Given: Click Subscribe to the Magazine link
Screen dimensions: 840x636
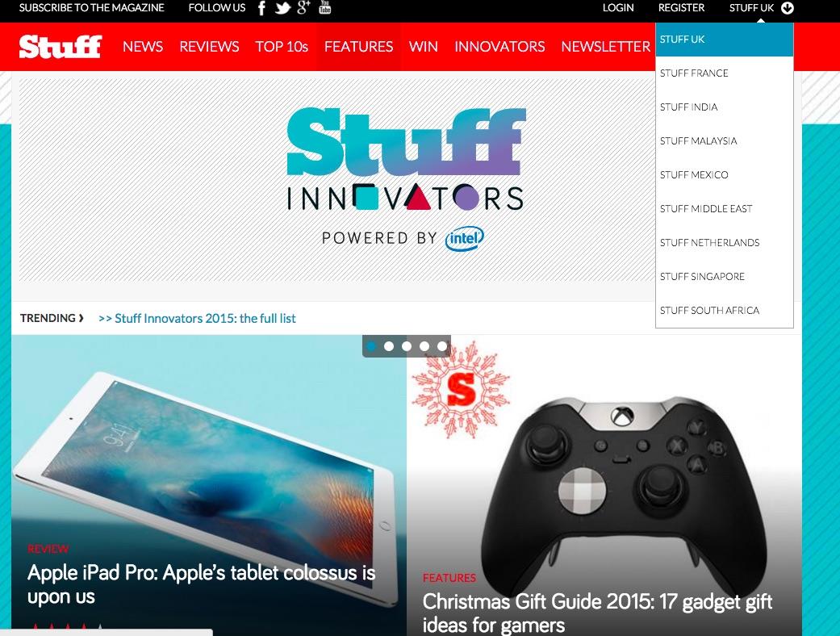Looking at the screenshot, I should (x=92, y=8).
